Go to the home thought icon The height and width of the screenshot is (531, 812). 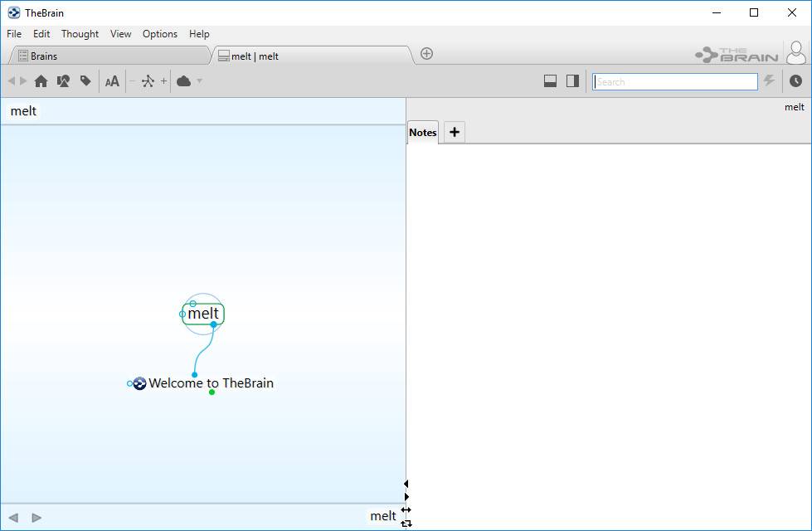41,81
